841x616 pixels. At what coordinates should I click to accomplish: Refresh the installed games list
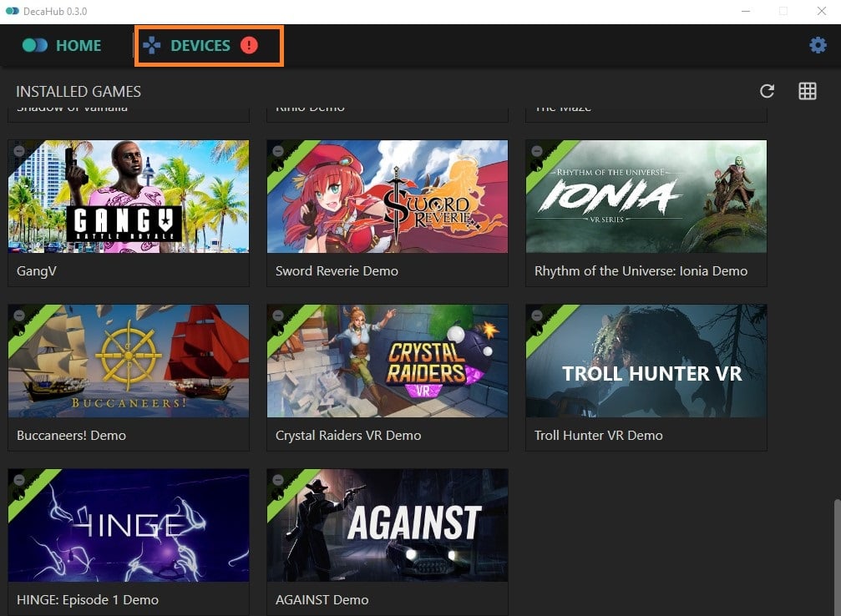coord(767,91)
